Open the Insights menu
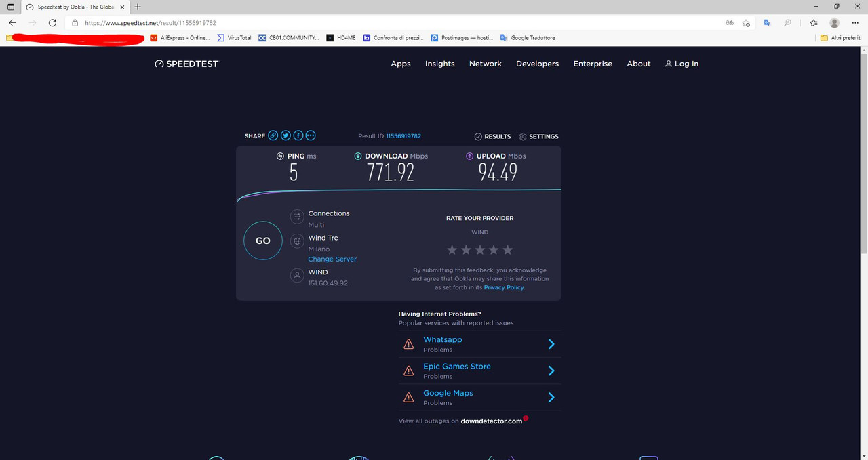The height and width of the screenshot is (460, 868). click(x=440, y=64)
